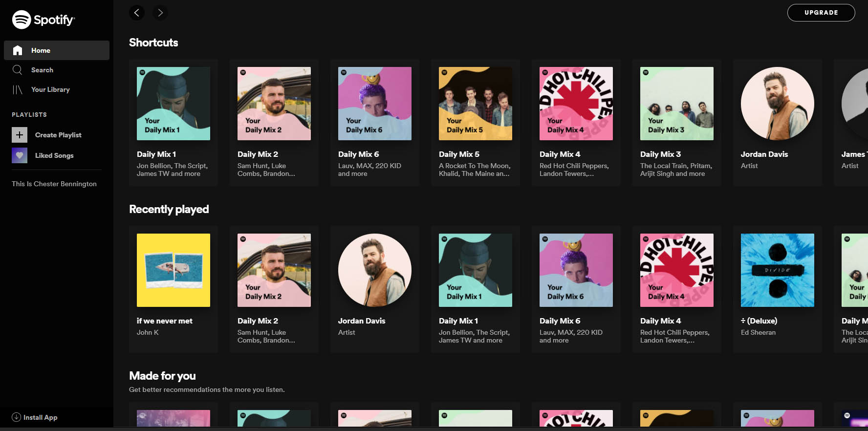
Task: Open This Is Chester Bennington playlist
Action: 54,184
